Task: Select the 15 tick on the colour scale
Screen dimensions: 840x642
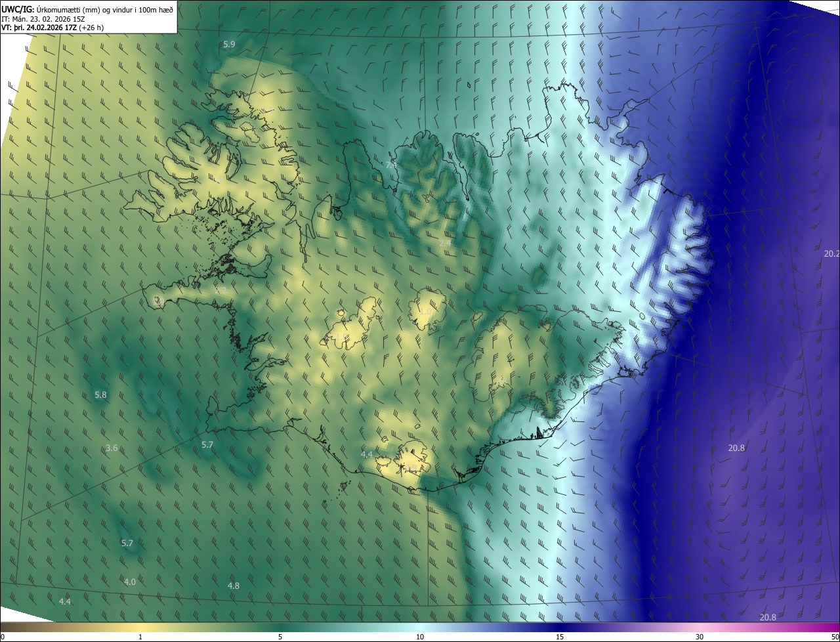Action: coord(560,637)
